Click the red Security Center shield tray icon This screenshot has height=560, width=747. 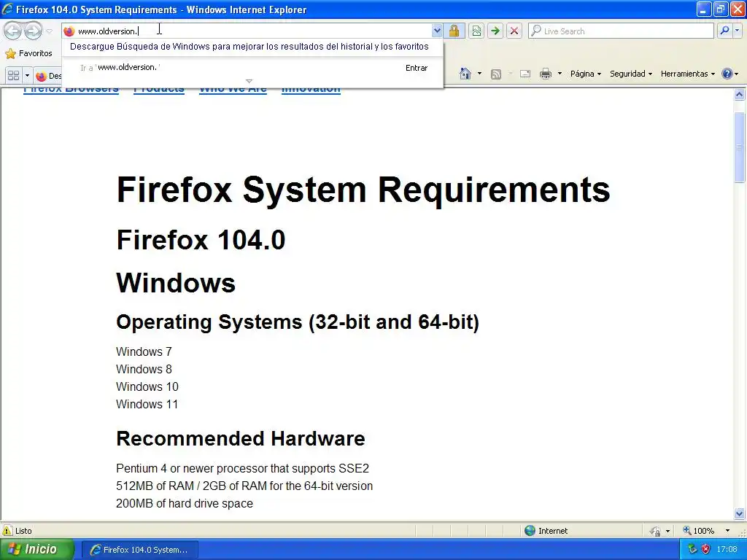point(705,550)
